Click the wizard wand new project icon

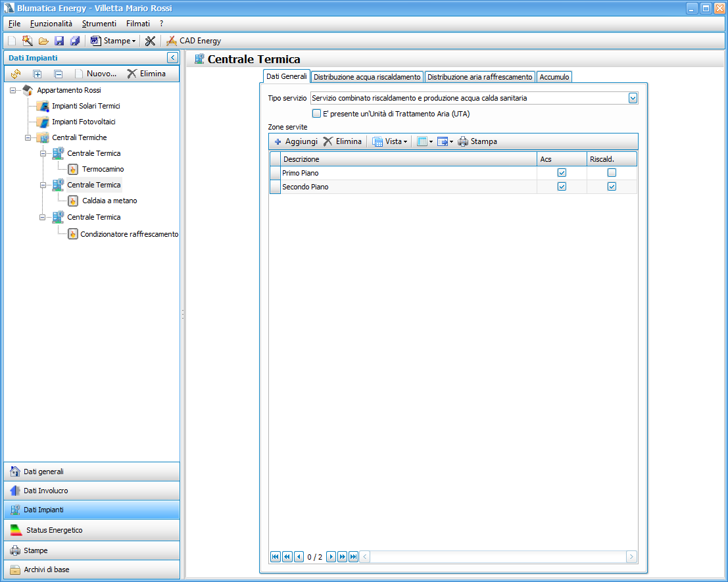coord(27,41)
